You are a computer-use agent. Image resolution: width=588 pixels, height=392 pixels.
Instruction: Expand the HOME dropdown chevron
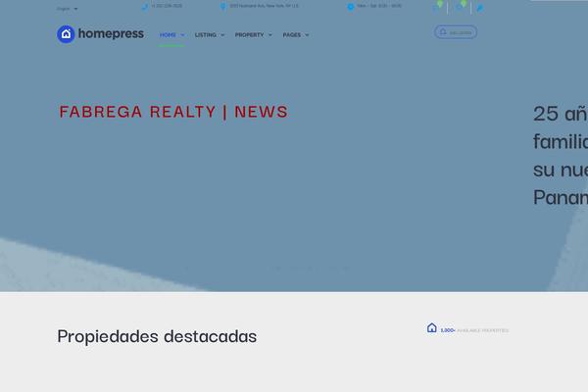(x=182, y=35)
